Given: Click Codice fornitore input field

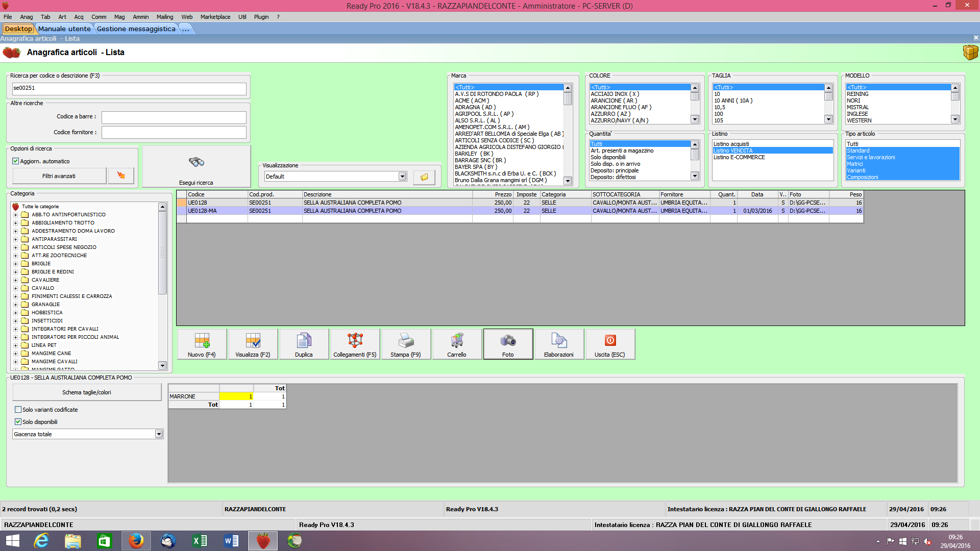Looking at the screenshot, I should (174, 133).
